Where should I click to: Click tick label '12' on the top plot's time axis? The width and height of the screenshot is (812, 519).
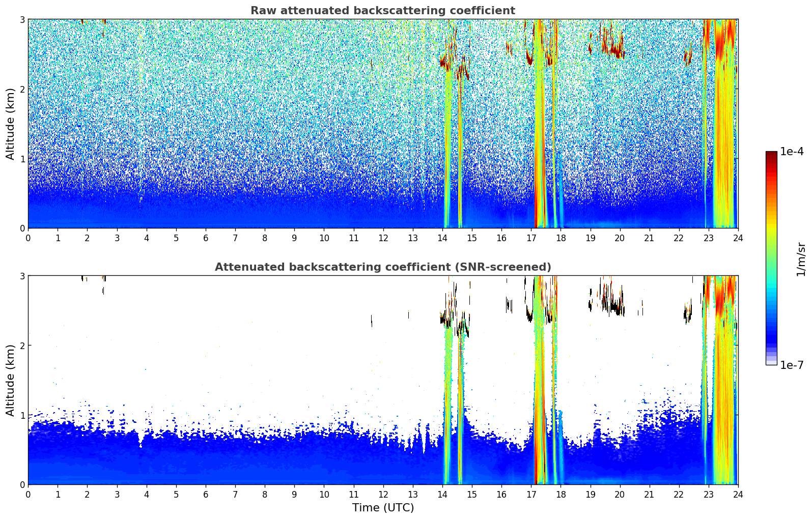click(383, 238)
